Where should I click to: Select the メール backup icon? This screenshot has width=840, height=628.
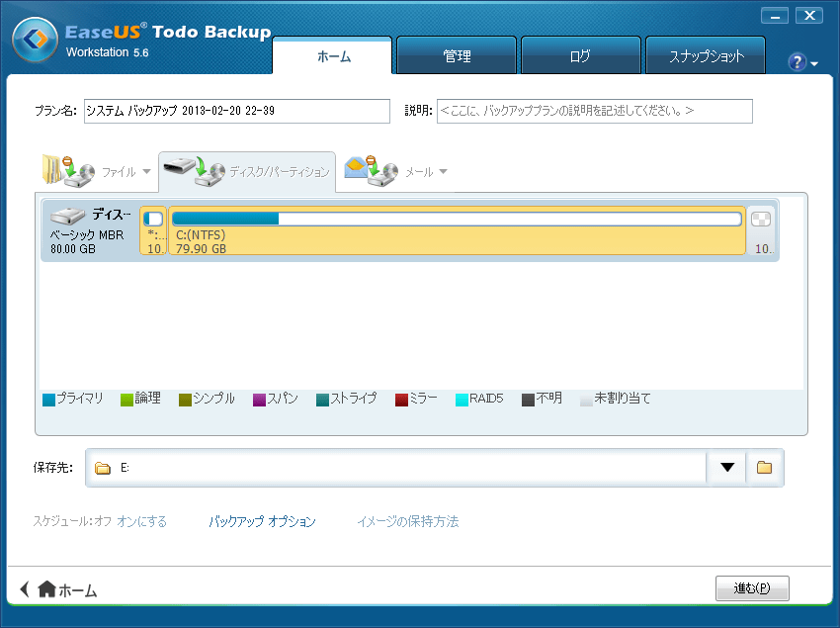point(371,171)
